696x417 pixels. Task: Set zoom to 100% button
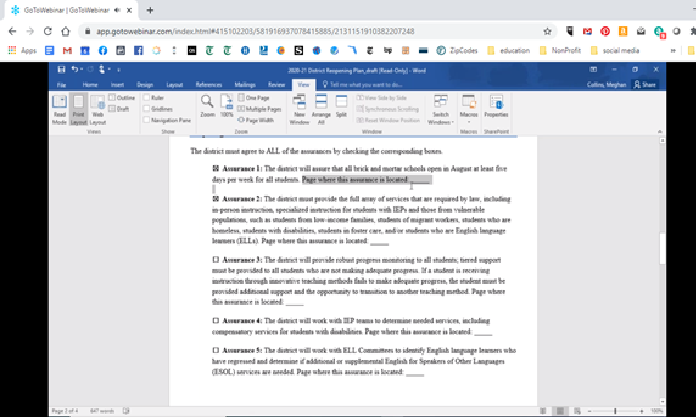pos(227,106)
